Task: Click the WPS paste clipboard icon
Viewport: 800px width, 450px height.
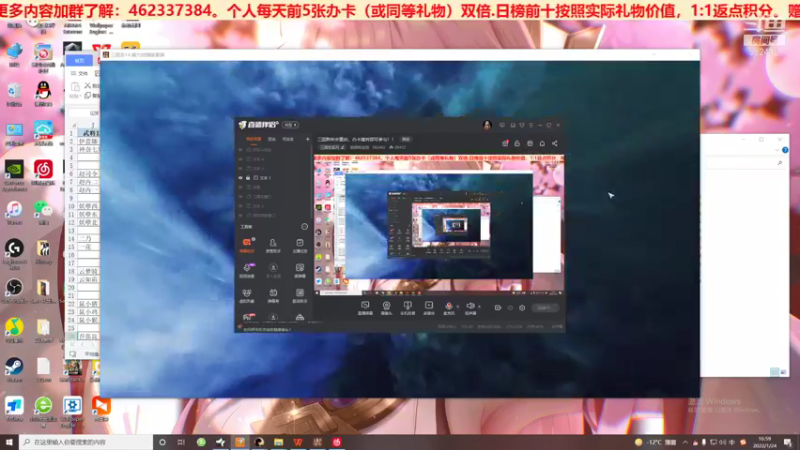Action: [x=75, y=87]
